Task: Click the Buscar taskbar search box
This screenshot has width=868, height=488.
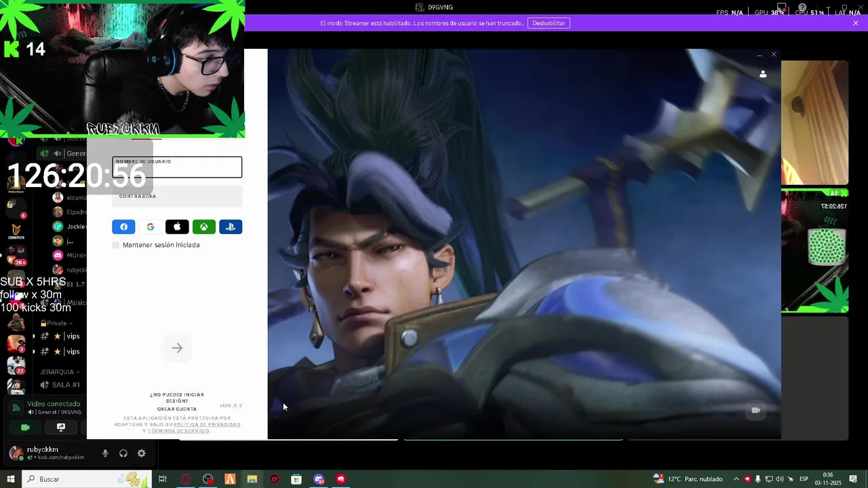Action: 87,479
